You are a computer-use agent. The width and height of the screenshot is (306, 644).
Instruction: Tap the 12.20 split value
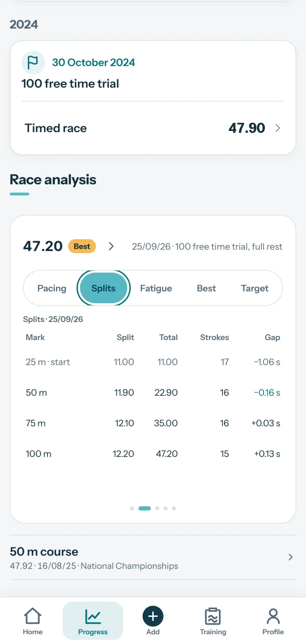123,454
